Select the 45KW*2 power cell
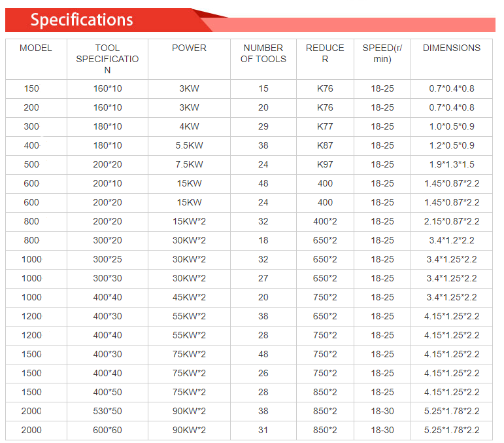Image resolution: width=504 pixels, height=443 pixels. point(189,297)
